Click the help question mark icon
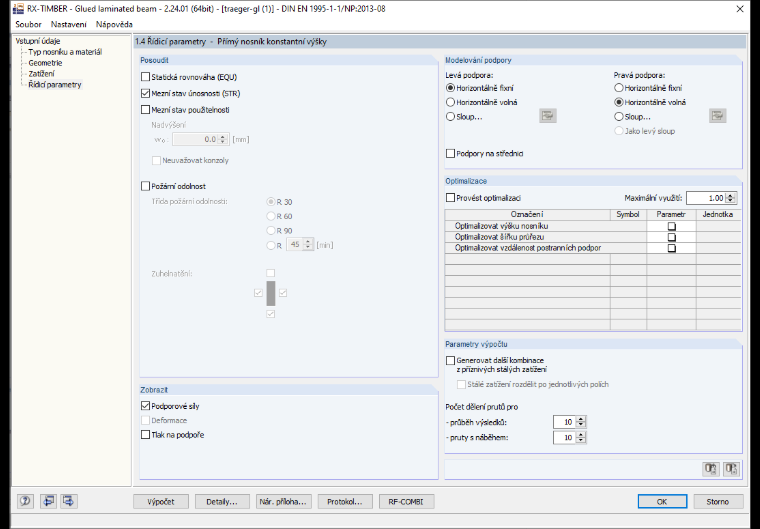This screenshot has height=529, width=760. pos(25,501)
